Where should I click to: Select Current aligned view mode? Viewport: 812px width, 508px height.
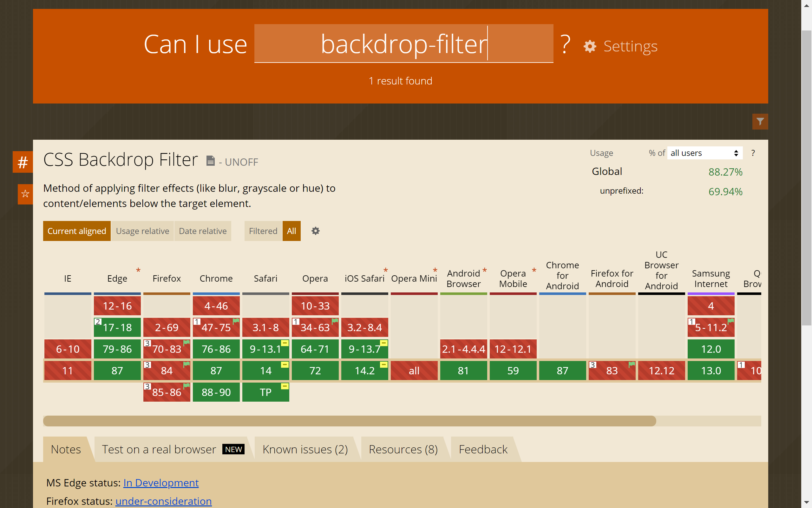tap(77, 231)
